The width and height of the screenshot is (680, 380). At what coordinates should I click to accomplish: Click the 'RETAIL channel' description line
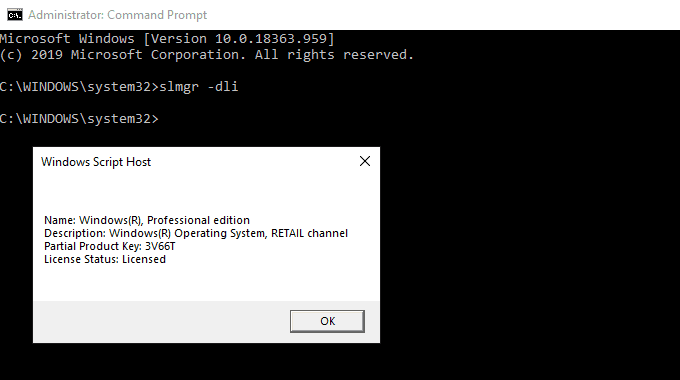pos(196,233)
